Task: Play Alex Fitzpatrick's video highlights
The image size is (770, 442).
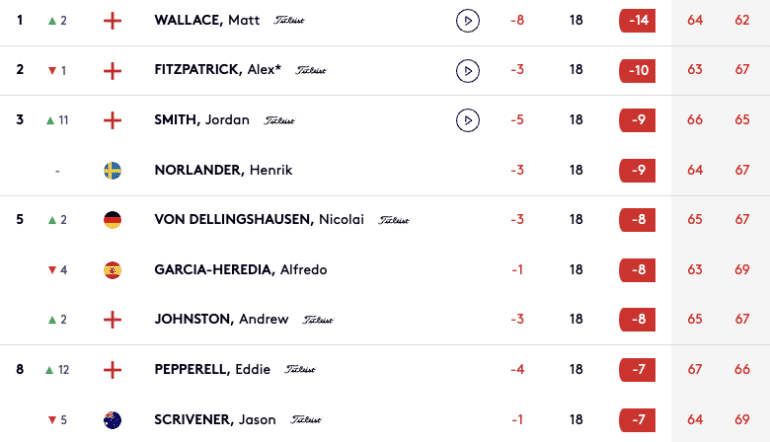Action: click(468, 71)
